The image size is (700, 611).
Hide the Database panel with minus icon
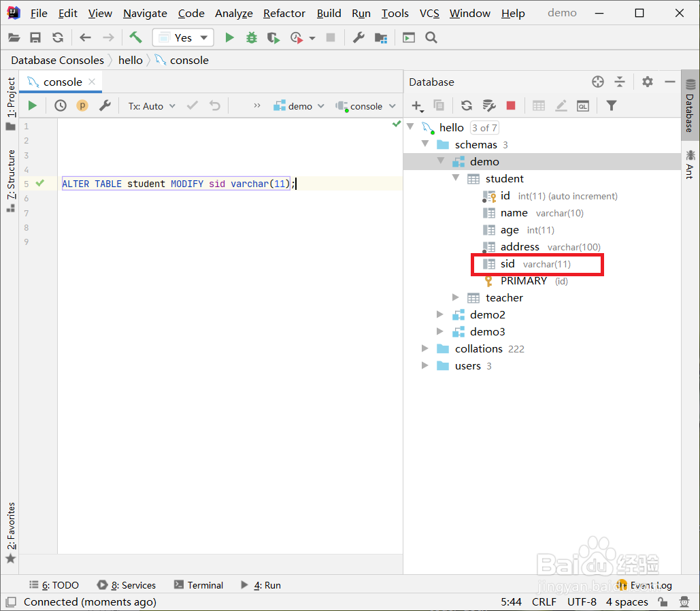pos(669,82)
